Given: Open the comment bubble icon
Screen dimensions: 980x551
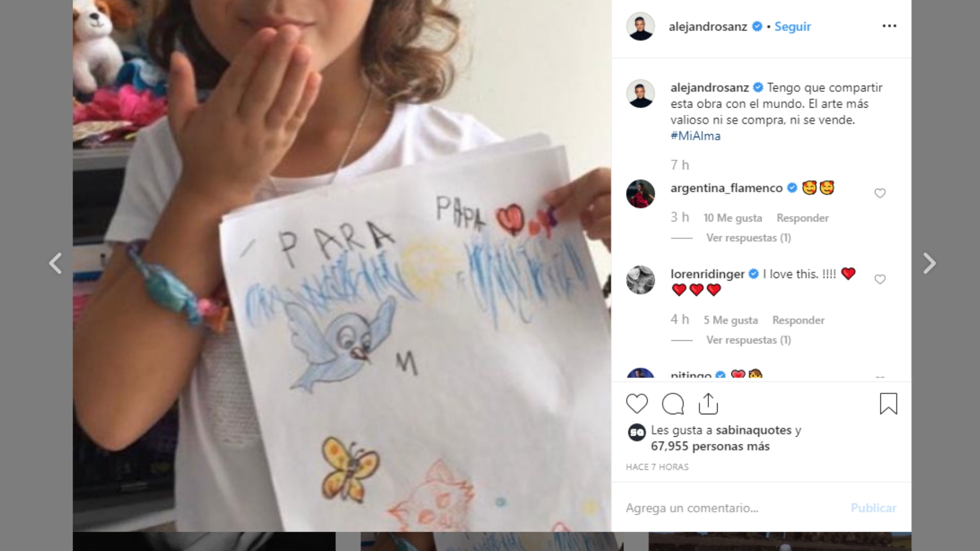Looking at the screenshot, I should tap(673, 404).
